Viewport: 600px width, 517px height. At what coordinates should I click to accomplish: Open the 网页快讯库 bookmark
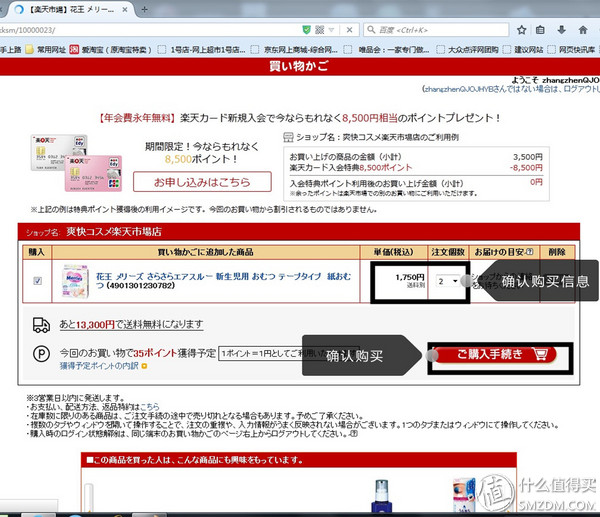click(x=571, y=49)
